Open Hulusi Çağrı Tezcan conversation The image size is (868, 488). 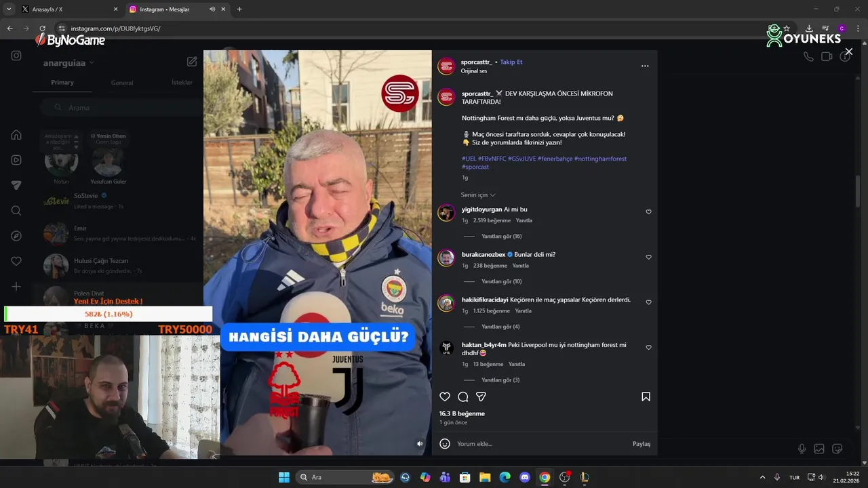pos(119,265)
